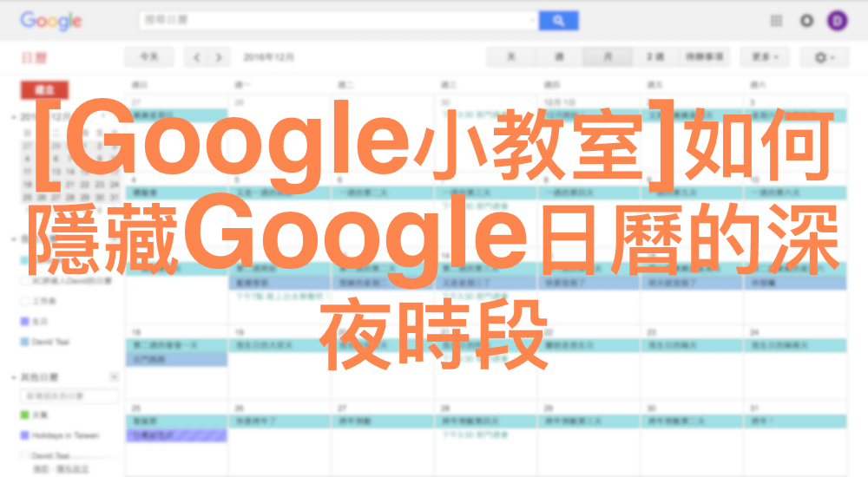Viewport: 868px width, 477px height.
Task: Open the striped purple event on the 25th
Action: (x=176, y=435)
